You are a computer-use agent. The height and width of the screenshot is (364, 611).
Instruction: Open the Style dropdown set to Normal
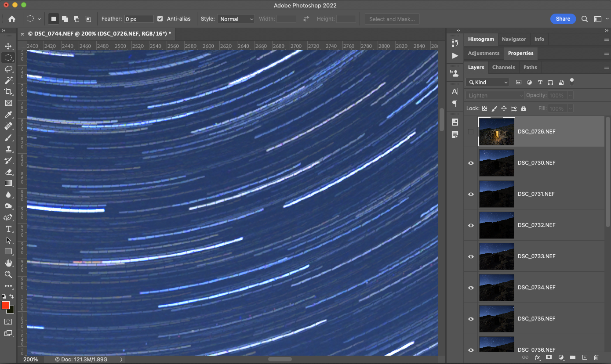236,19
